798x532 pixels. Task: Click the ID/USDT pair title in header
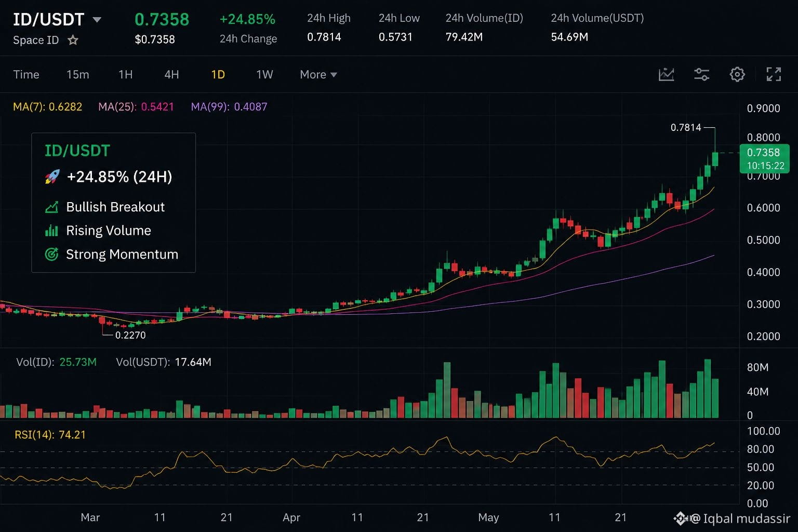(x=48, y=20)
